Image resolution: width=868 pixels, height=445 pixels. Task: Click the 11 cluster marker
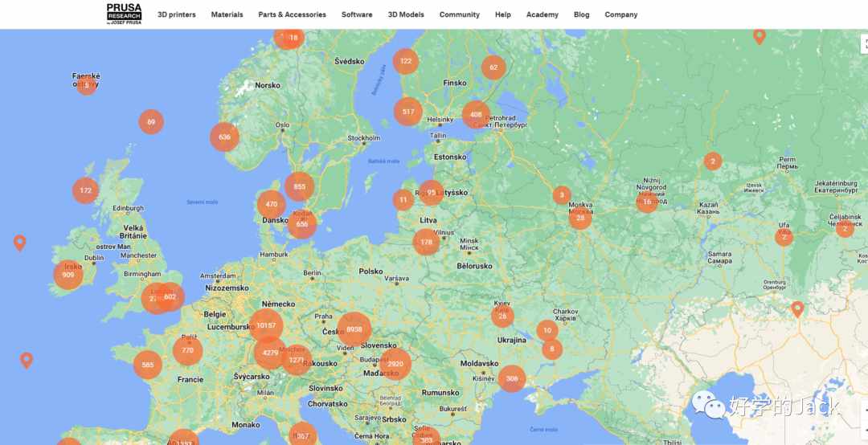pyautogui.click(x=403, y=200)
